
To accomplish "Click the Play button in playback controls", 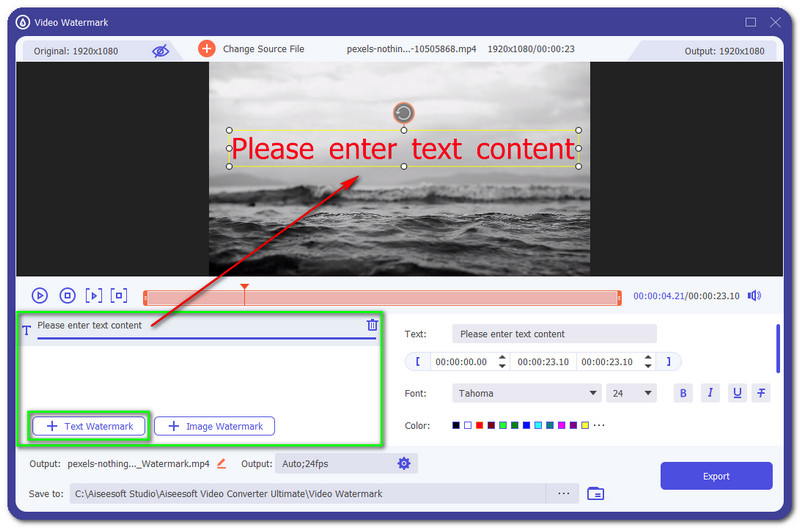I will [40, 295].
